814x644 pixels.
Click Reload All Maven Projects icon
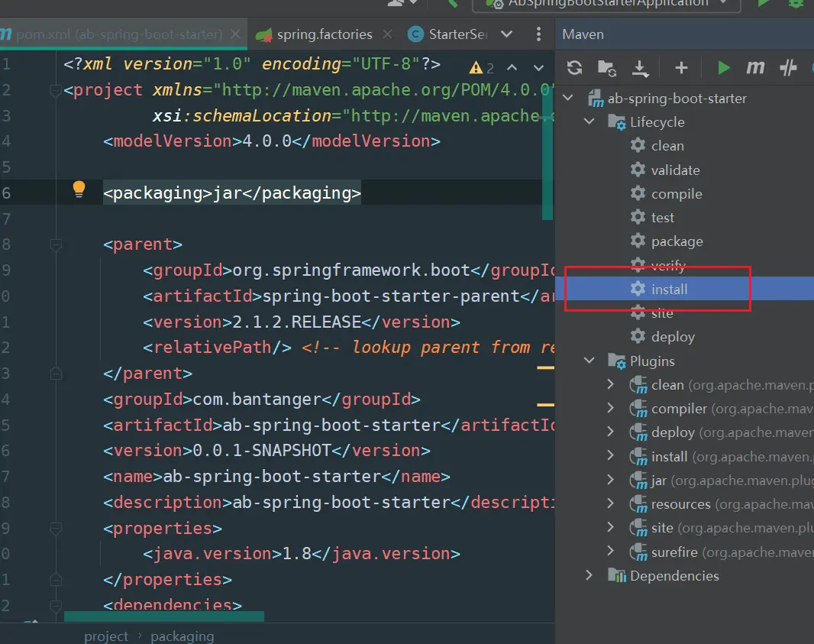point(575,68)
